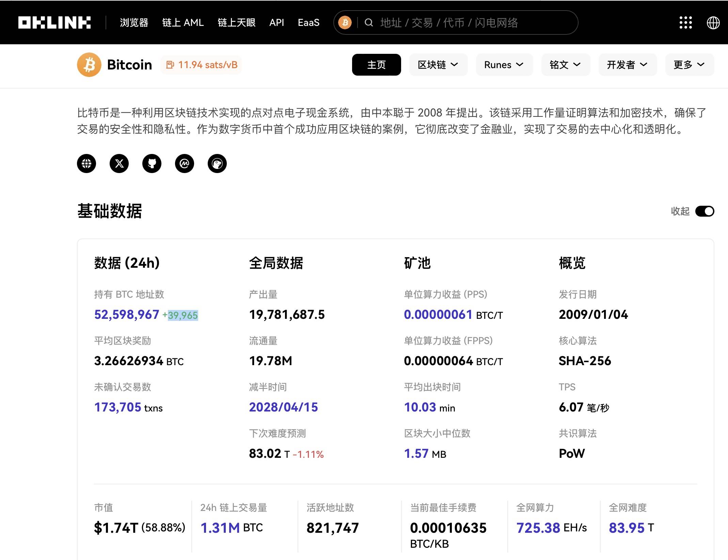Expand the 区块链 dropdown menu
The width and height of the screenshot is (728, 560).
(438, 65)
